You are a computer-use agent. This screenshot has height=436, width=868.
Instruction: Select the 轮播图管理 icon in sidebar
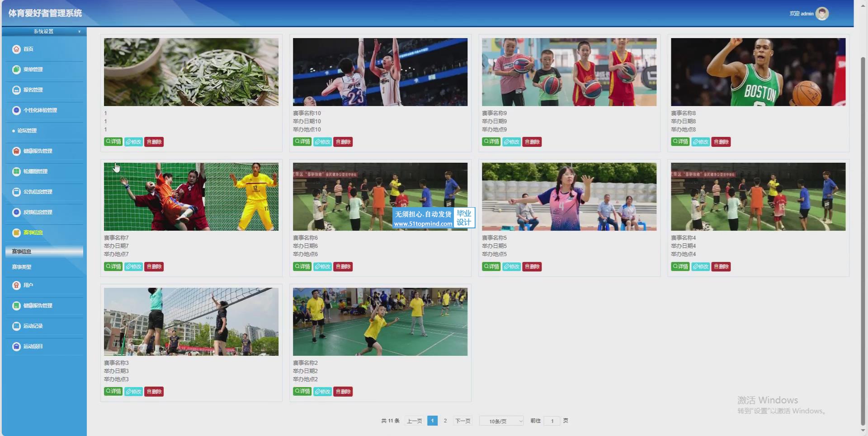[16, 171]
